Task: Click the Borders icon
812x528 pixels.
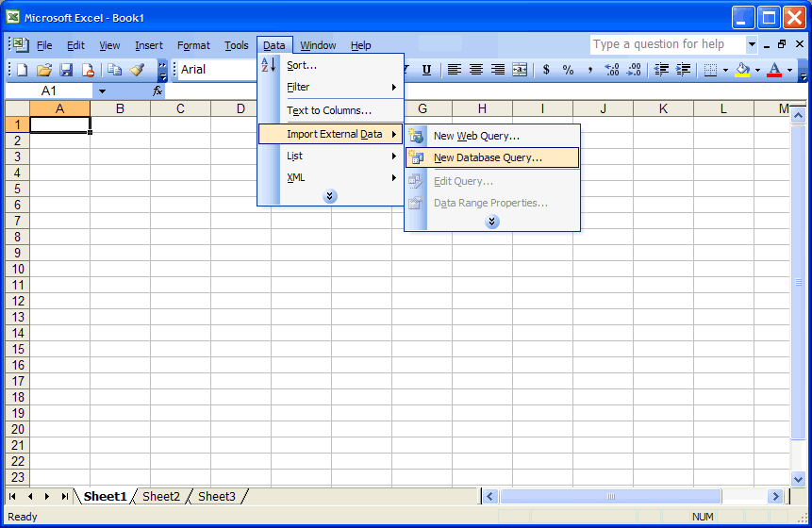Action: pyautogui.click(x=710, y=70)
